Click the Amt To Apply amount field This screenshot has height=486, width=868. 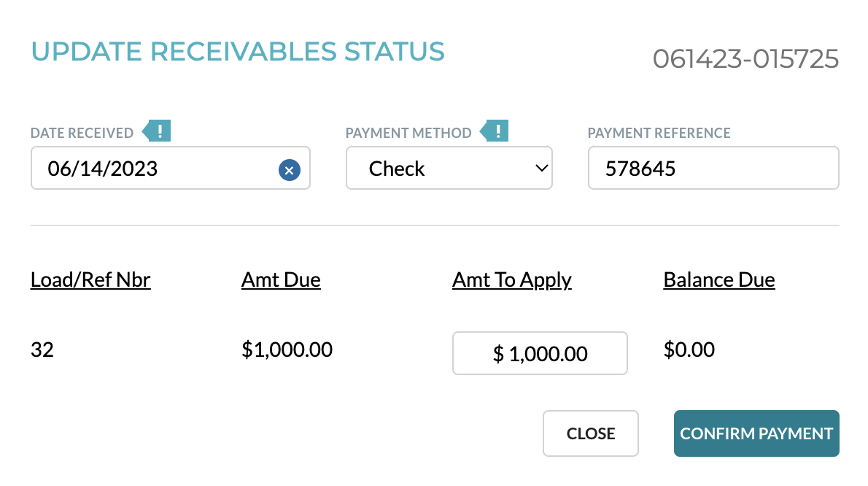540,353
